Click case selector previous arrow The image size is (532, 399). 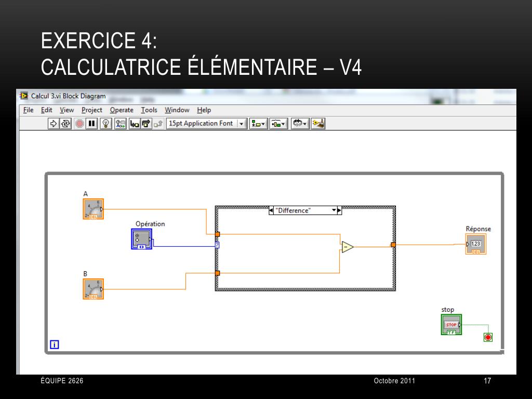pyautogui.click(x=271, y=210)
